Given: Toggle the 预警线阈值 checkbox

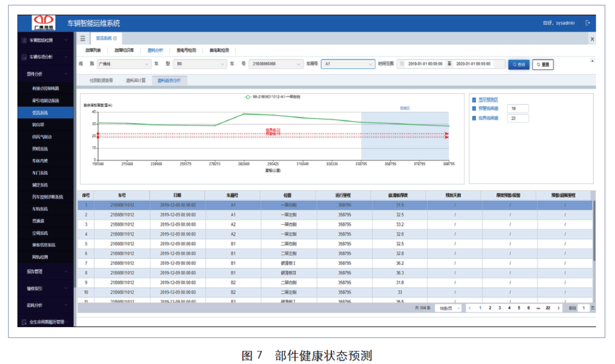Looking at the screenshot, I should tap(474, 109).
